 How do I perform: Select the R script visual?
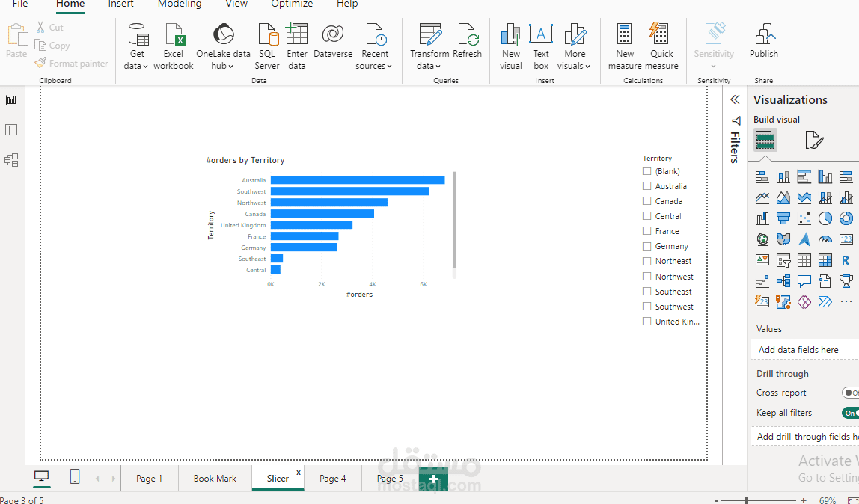[x=846, y=260]
